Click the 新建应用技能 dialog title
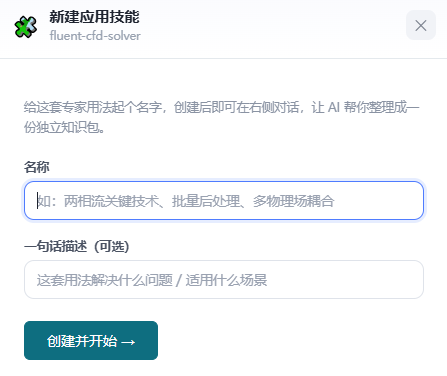This screenshot has width=447, height=376. (x=94, y=17)
